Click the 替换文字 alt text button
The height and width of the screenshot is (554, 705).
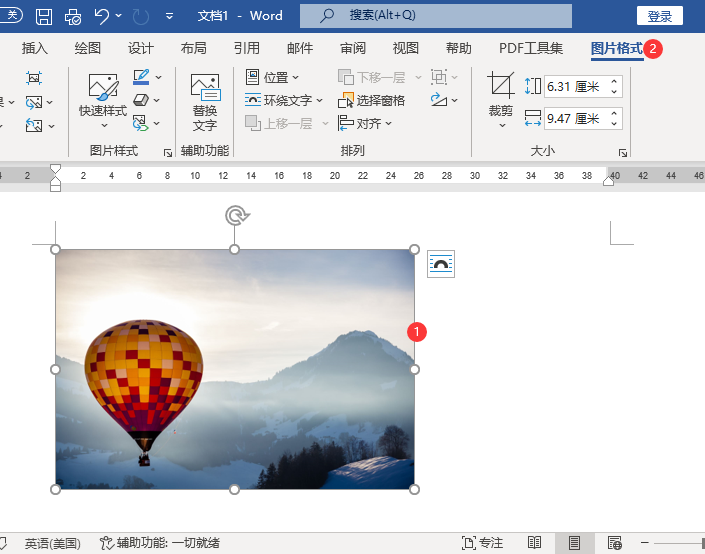(205, 103)
